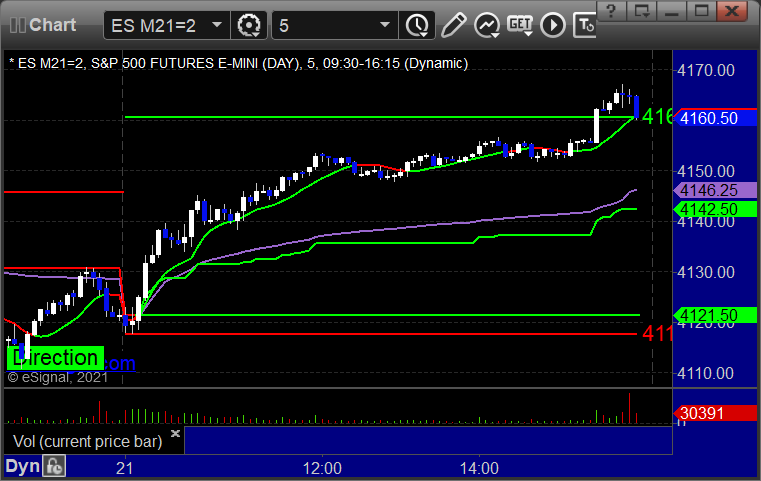Open the symbol dropdown arrow next to ES M21=2
Image resolution: width=761 pixels, height=481 pixels.
217,25
